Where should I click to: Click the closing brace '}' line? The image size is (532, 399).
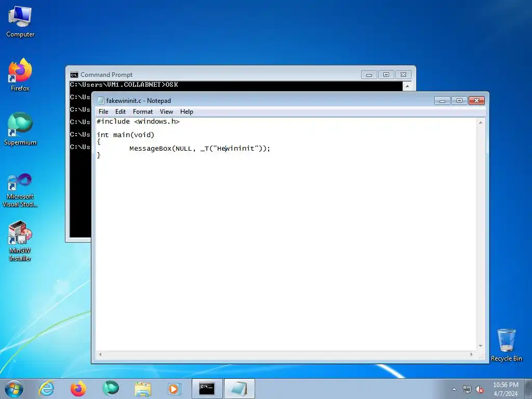99,155
